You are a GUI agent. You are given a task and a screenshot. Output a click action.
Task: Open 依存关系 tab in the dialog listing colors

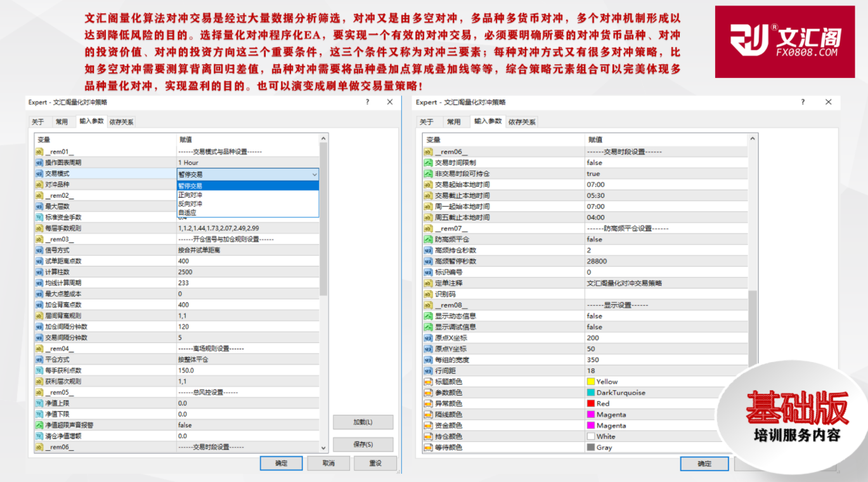pos(522,122)
